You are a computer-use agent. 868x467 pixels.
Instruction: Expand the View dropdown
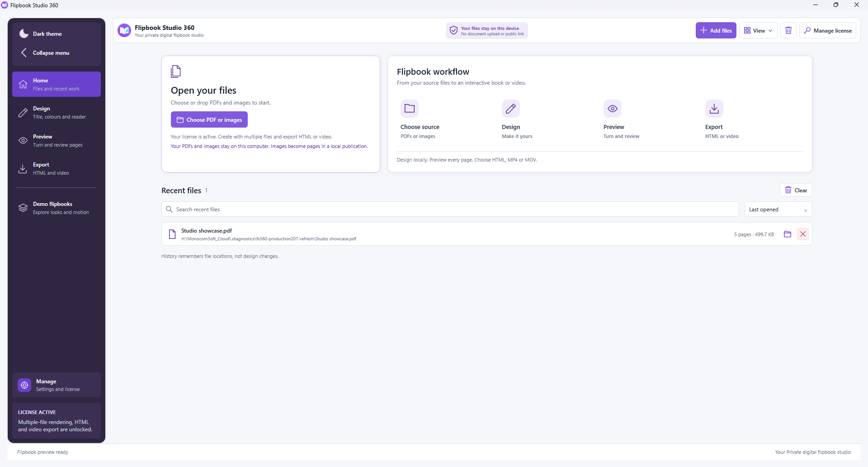(758, 30)
